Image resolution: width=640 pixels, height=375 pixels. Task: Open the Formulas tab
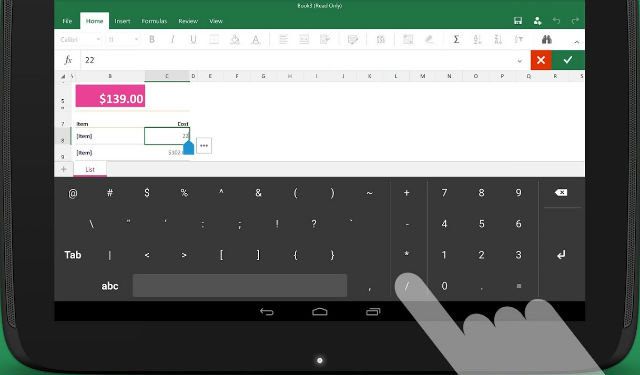point(154,21)
